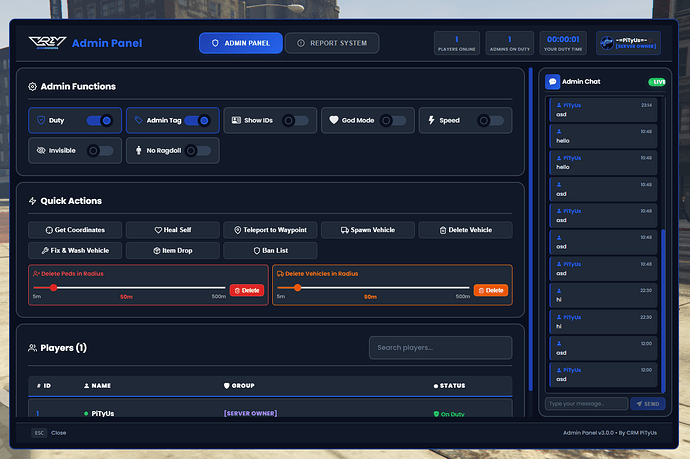
Task: Click the Admin Chat speech bubble icon
Action: (x=552, y=81)
